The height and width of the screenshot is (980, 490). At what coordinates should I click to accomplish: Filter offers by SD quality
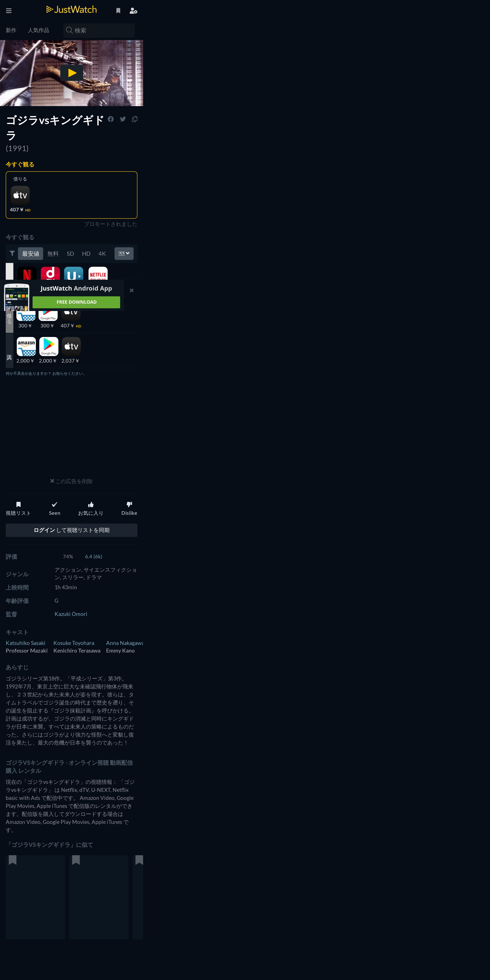pyautogui.click(x=70, y=254)
